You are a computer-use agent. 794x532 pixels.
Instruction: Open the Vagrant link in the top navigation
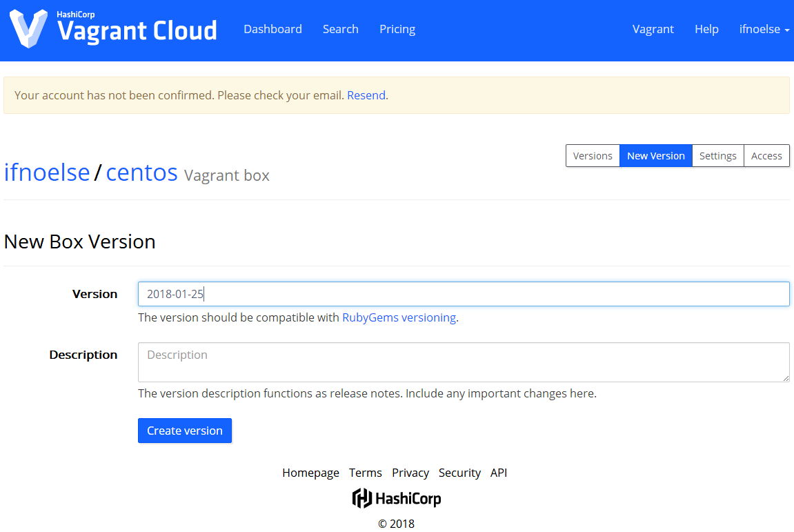(x=653, y=30)
